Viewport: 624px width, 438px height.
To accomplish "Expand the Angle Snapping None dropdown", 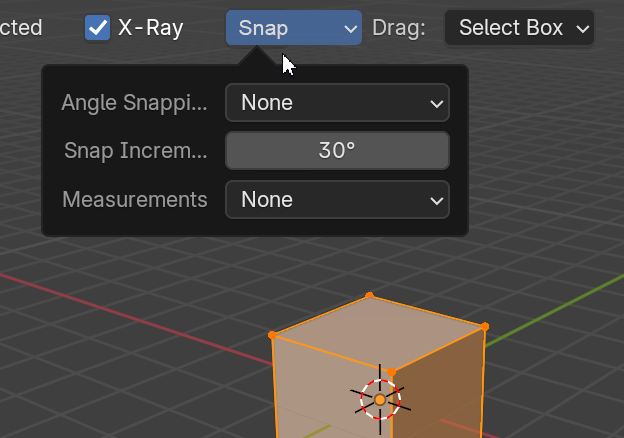I will 337,103.
